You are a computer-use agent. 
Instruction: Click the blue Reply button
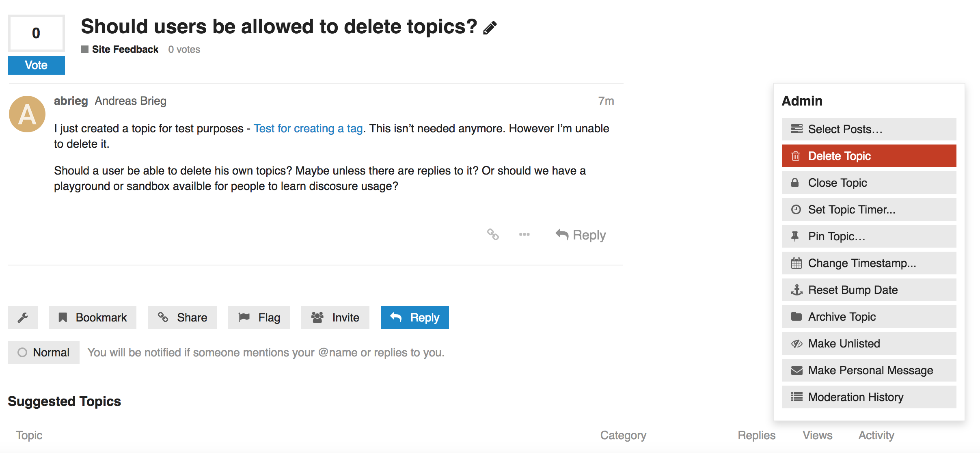(415, 317)
